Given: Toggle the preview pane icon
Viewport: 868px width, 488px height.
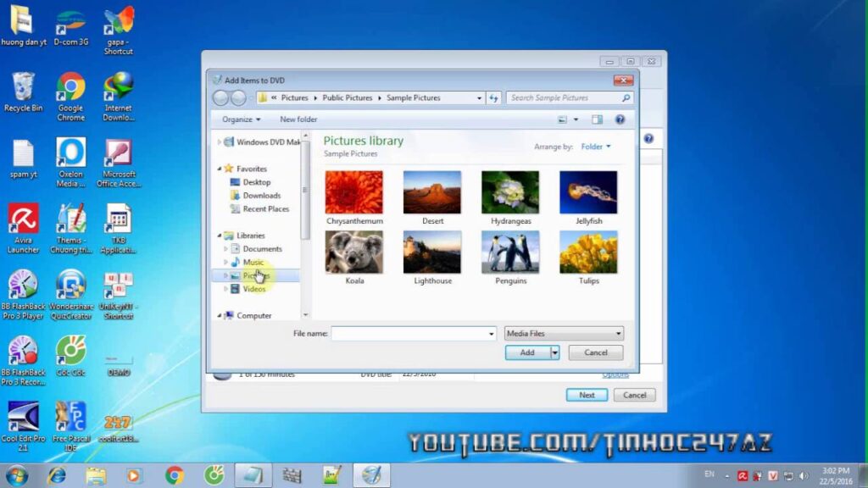Looking at the screenshot, I should [597, 119].
